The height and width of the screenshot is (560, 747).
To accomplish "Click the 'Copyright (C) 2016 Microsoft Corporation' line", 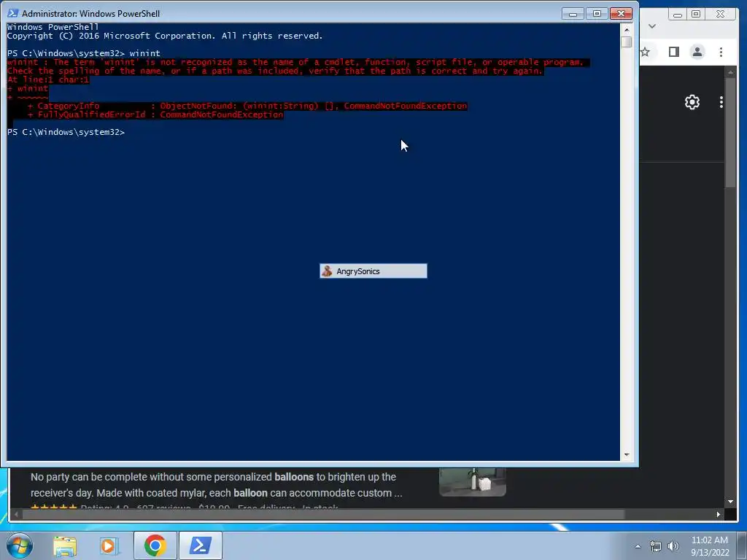I will 164,36.
